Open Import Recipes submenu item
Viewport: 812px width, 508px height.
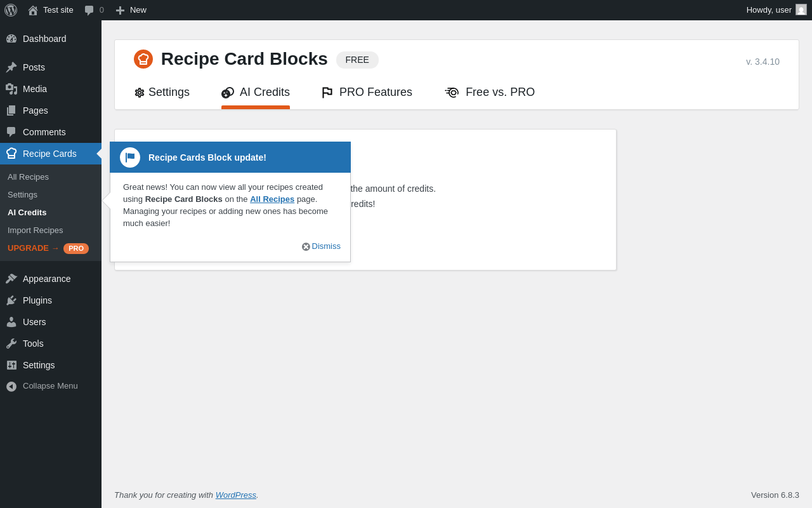pyautogui.click(x=36, y=231)
